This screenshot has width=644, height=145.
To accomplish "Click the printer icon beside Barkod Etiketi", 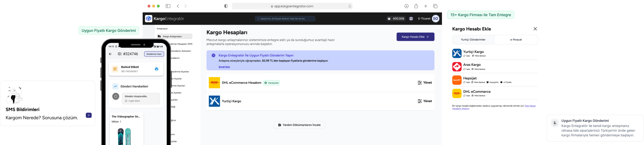I will click(x=156, y=69).
